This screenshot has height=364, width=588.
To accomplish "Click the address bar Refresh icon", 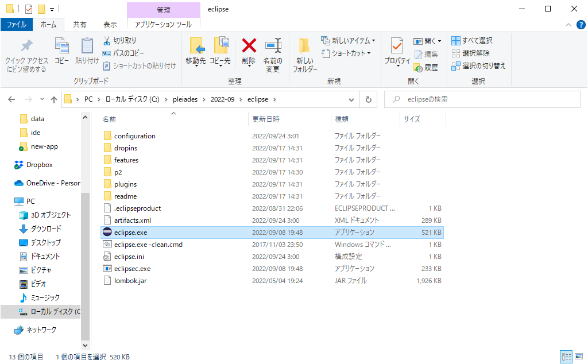I will point(369,99).
